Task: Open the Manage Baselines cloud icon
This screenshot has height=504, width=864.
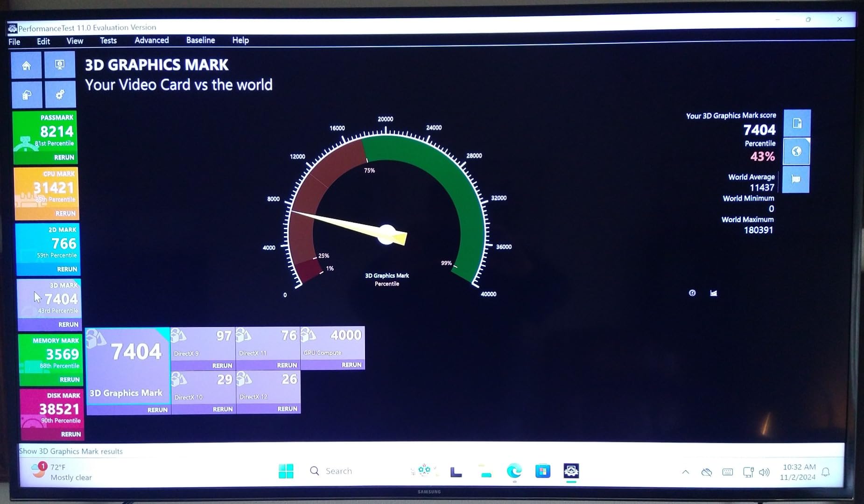Action: [x=27, y=95]
